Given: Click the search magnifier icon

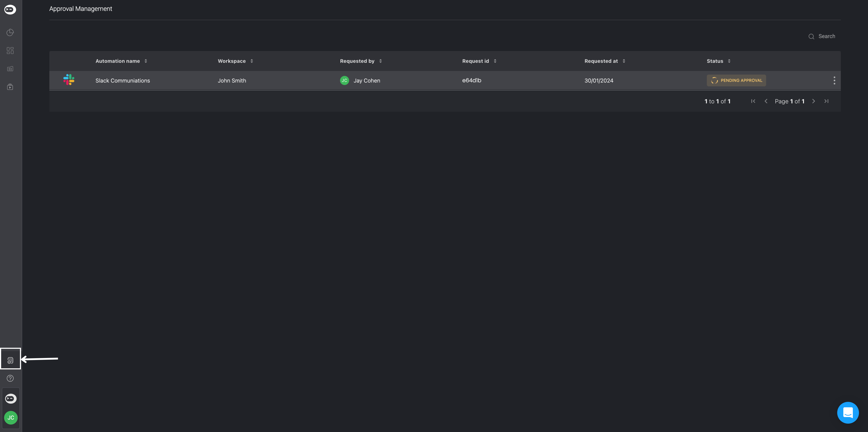Looking at the screenshot, I should [811, 36].
